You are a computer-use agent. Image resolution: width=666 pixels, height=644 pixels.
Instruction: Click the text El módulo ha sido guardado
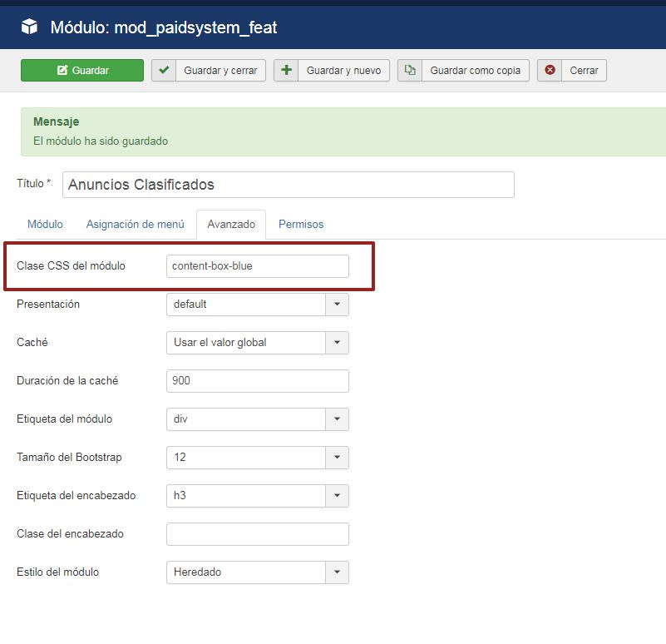click(x=101, y=141)
